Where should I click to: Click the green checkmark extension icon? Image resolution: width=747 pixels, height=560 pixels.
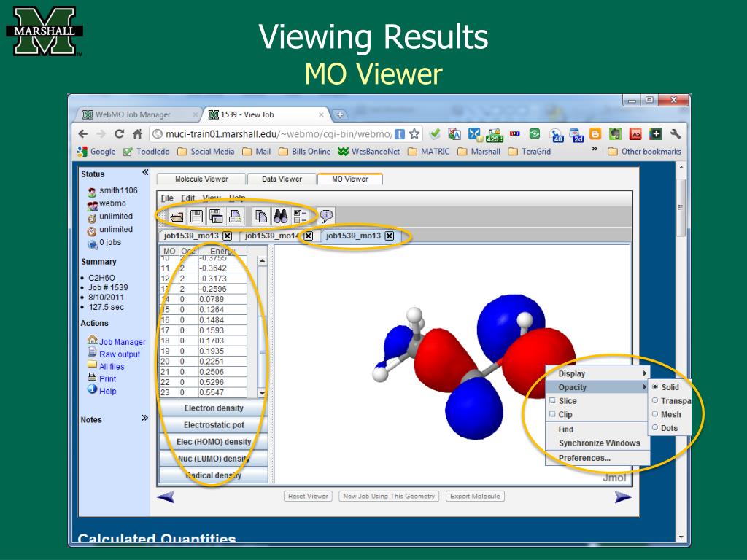435,134
